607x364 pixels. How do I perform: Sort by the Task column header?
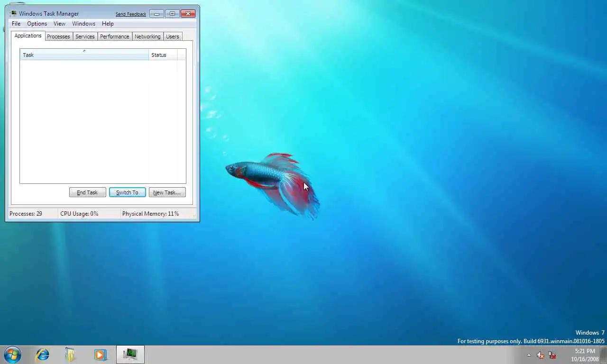(84, 55)
